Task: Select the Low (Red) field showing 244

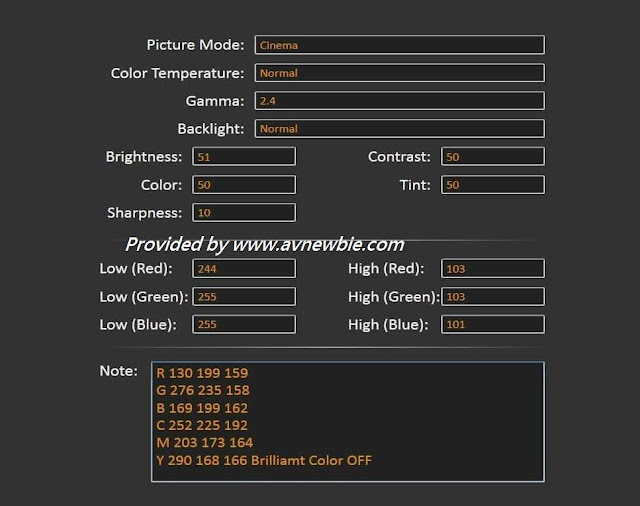Action: tap(244, 269)
